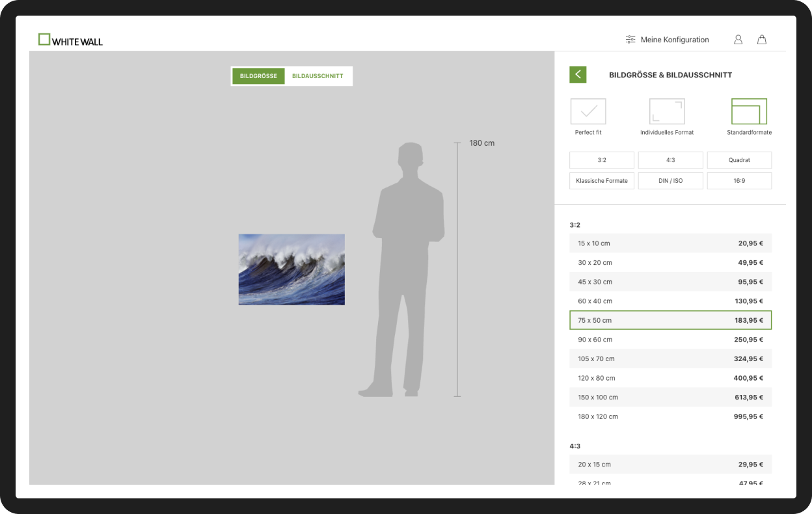The image size is (812, 514).
Task: Select the 15 x 10 cm size
Action: coord(670,243)
